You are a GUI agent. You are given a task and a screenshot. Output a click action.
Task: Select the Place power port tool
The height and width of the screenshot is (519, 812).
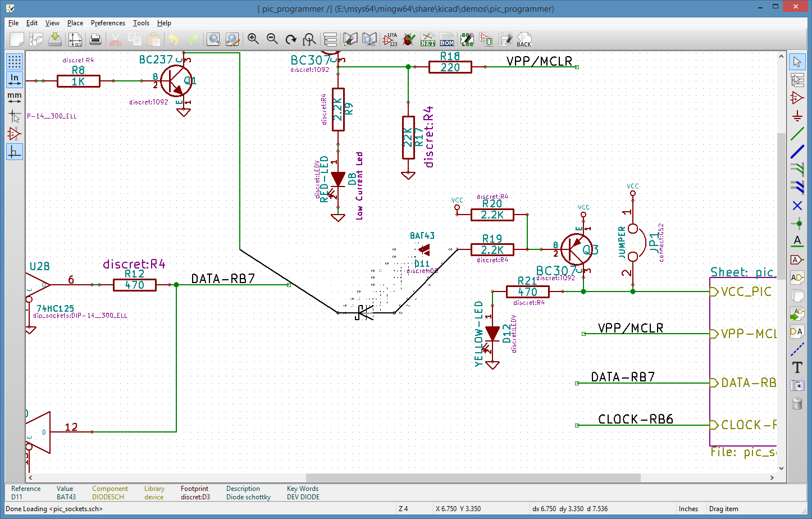point(797,116)
